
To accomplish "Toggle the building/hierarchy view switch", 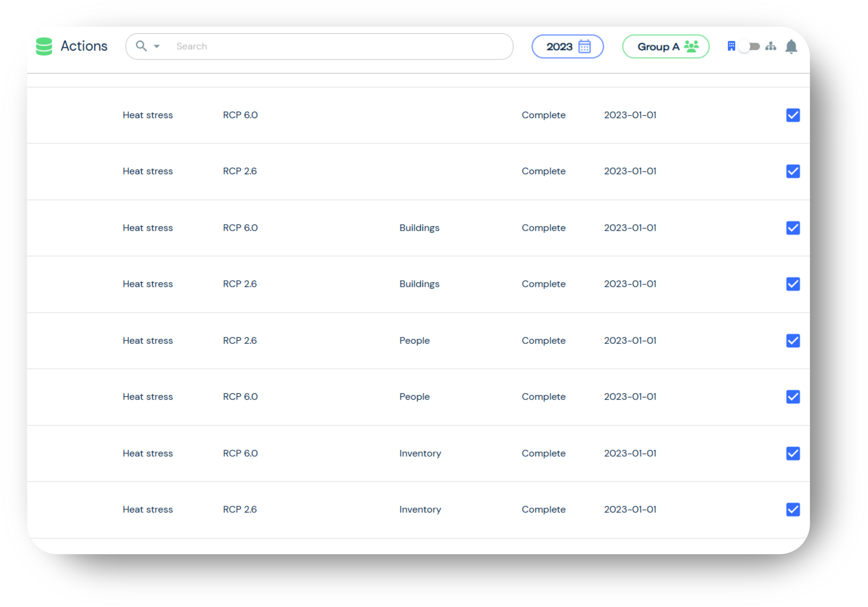I will tap(749, 46).
